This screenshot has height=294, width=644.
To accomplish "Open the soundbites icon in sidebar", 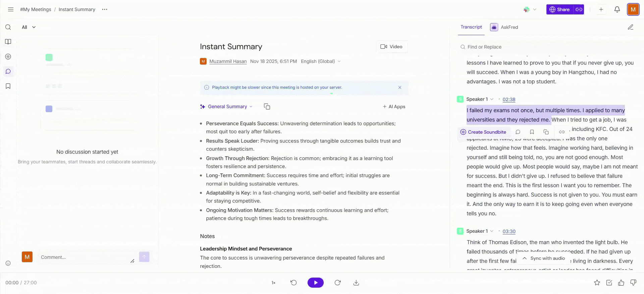I will (x=8, y=57).
